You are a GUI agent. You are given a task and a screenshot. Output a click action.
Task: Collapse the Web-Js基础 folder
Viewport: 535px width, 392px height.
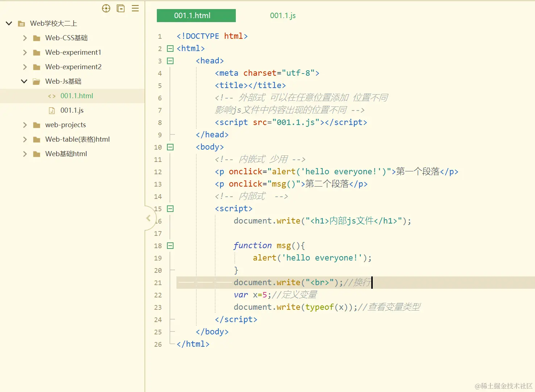pyautogui.click(x=24, y=82)
